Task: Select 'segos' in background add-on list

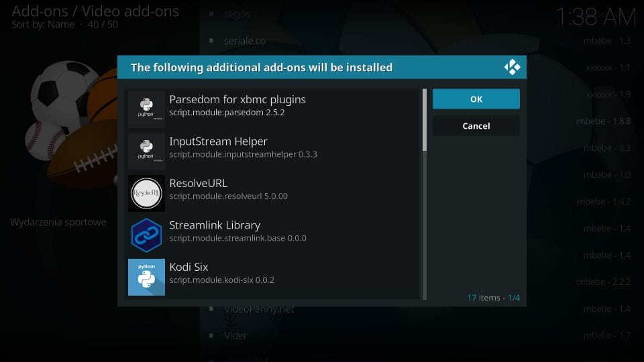Action: [x=237, y=14]
